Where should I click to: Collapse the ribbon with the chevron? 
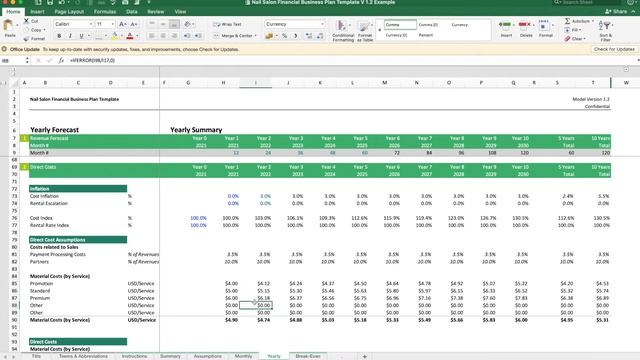(x=633, y=11)
